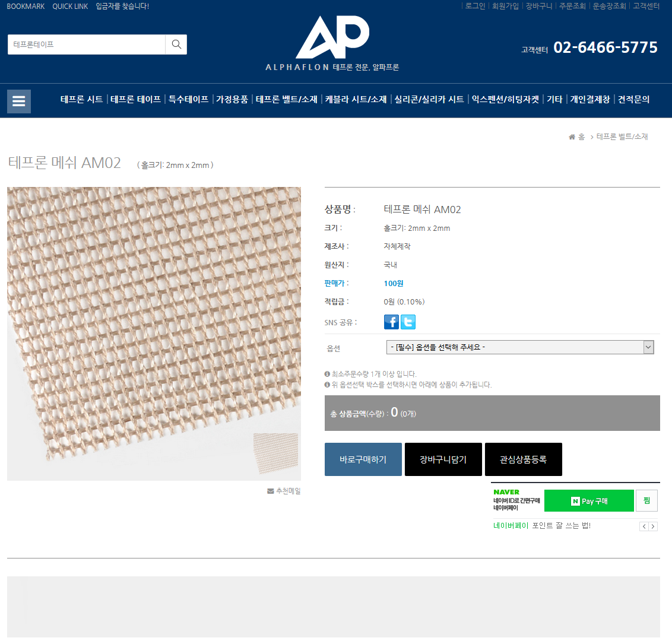Show next Naver Pay notice

(653, 526)
